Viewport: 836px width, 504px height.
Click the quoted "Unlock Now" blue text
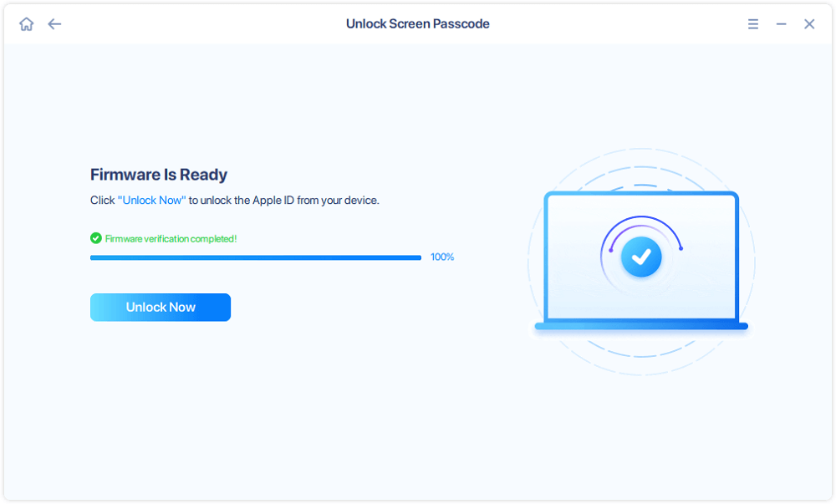tap(152, 201)
